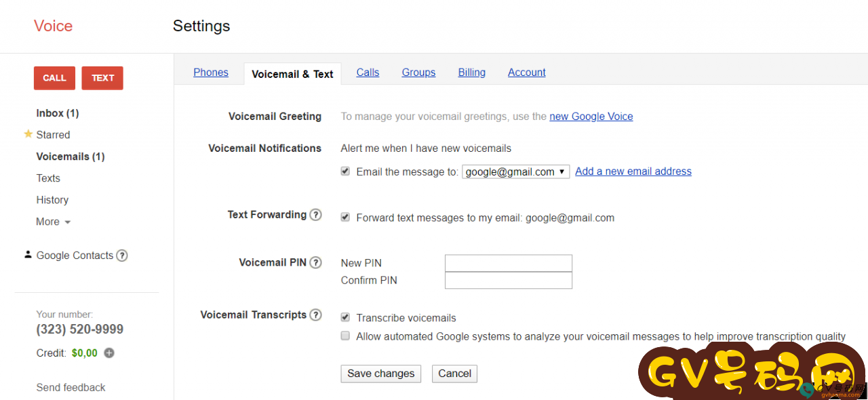Click the Voice logo
Image resolution: width=868 pixels, height=400 pixels.
(53, 26)
